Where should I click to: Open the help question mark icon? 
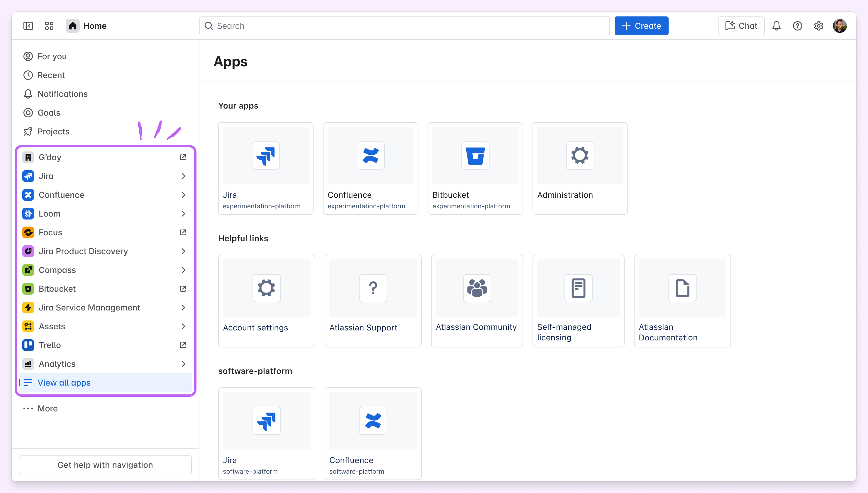[797, 26]
